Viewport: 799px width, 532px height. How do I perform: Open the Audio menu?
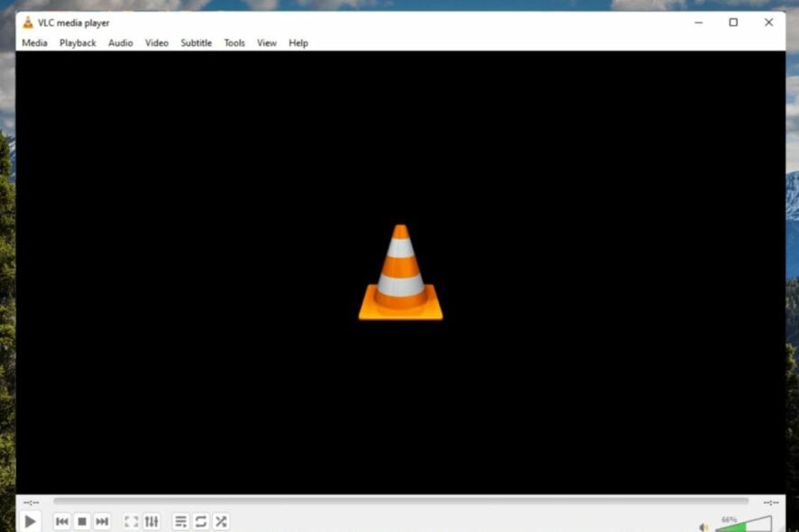(x=120, y=42)
